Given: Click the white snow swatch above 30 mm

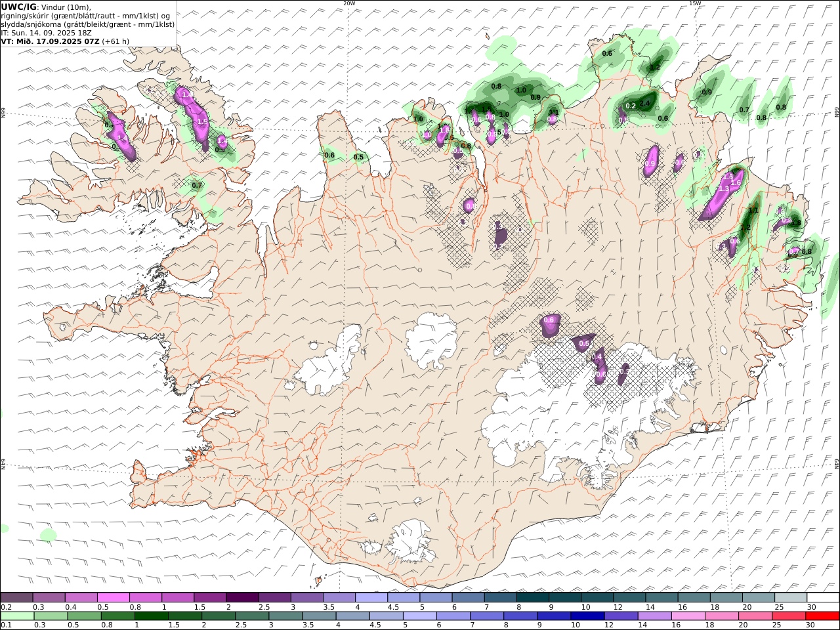Looking at the screenshot, I should pos(822,597).
